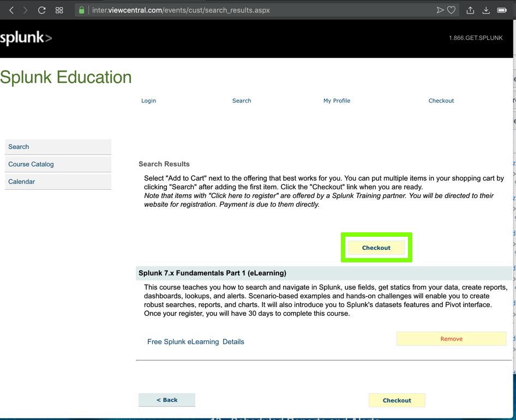Click the < Back button
The image size is (516, 420).
tap(167, 400)
